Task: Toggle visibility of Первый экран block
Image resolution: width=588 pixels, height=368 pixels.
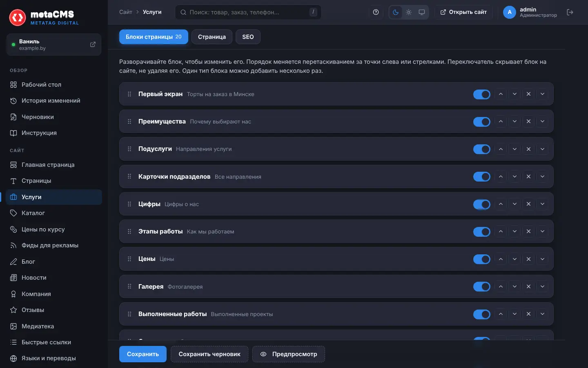Action: 482,94
